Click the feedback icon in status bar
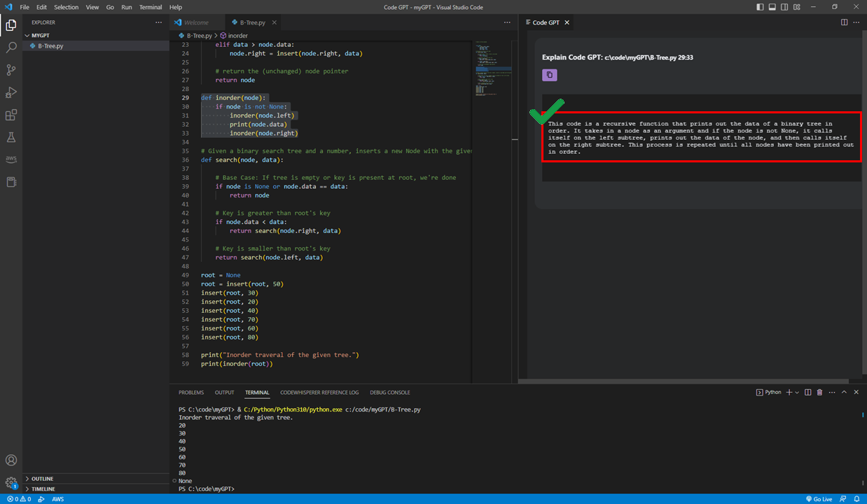Viewport: 867px width, 504px height. click(x=843, y=499)
